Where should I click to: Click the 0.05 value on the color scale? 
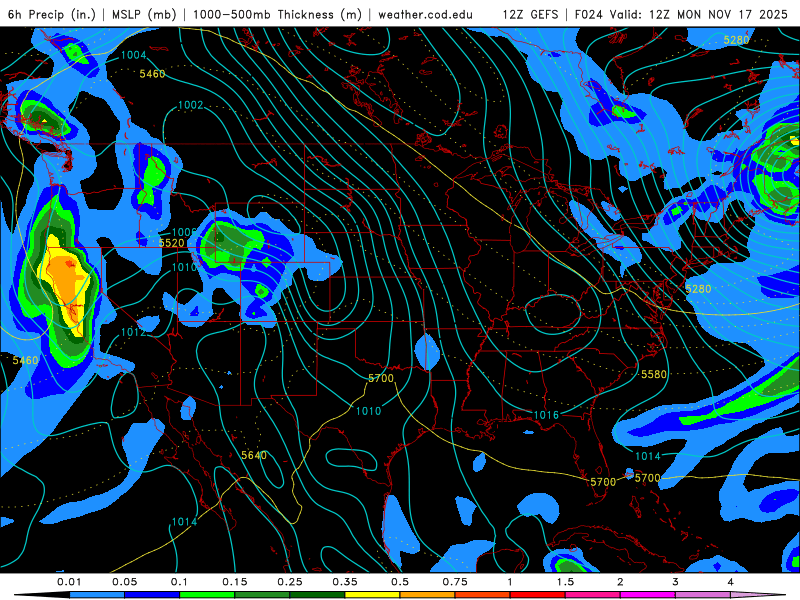(x=124, y=582)
